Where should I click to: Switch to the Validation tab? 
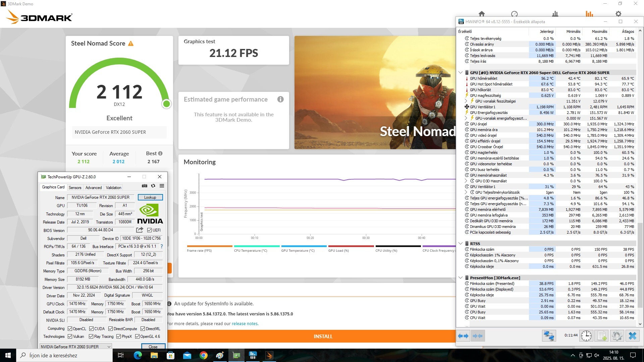coord(113,188)
